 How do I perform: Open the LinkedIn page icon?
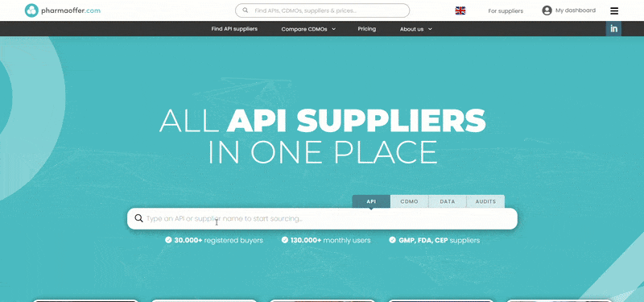coord(613,29)
